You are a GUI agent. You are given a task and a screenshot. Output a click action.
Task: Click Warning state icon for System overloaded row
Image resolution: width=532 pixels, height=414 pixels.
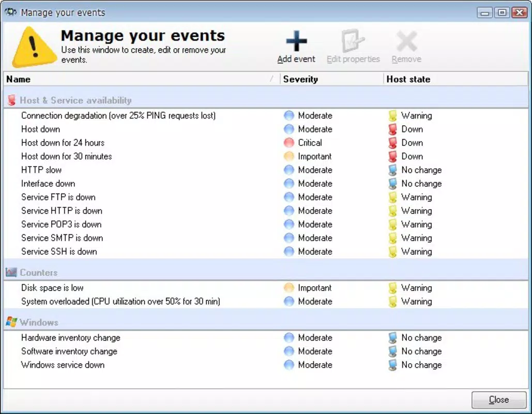tap(392, 301)
